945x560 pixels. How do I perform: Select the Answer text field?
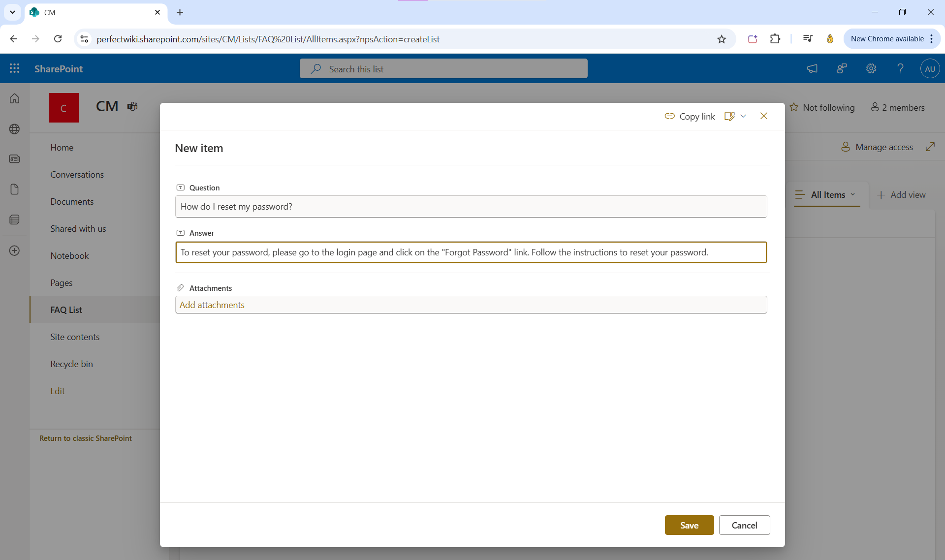pyautogui.click(x=471, y=252)
